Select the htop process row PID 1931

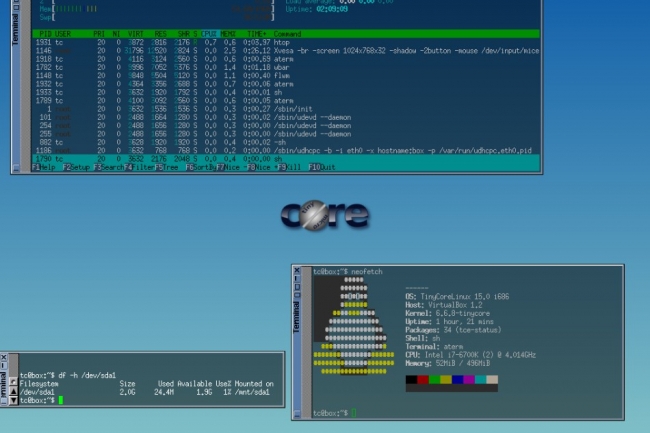tap(286, 42)
